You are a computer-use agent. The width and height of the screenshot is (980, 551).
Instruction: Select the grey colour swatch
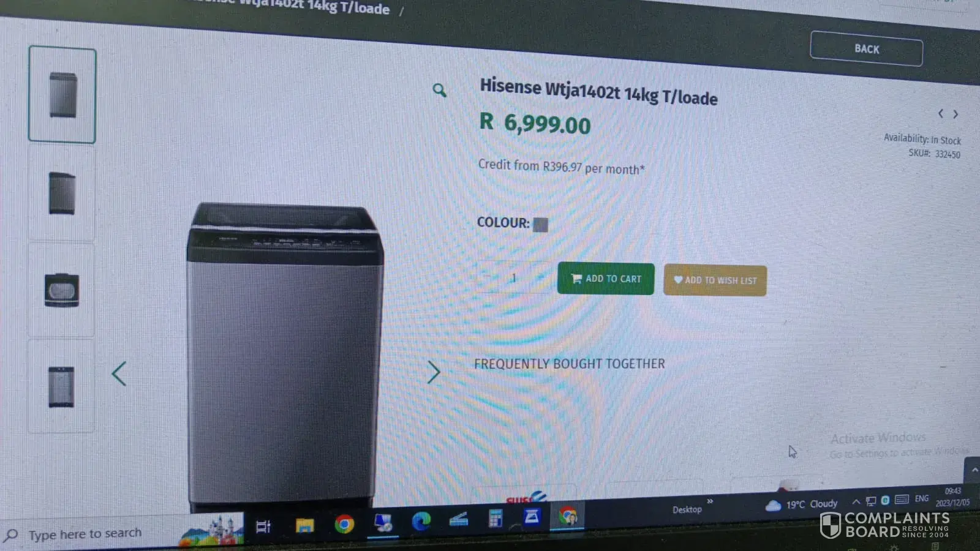point(540,225)
